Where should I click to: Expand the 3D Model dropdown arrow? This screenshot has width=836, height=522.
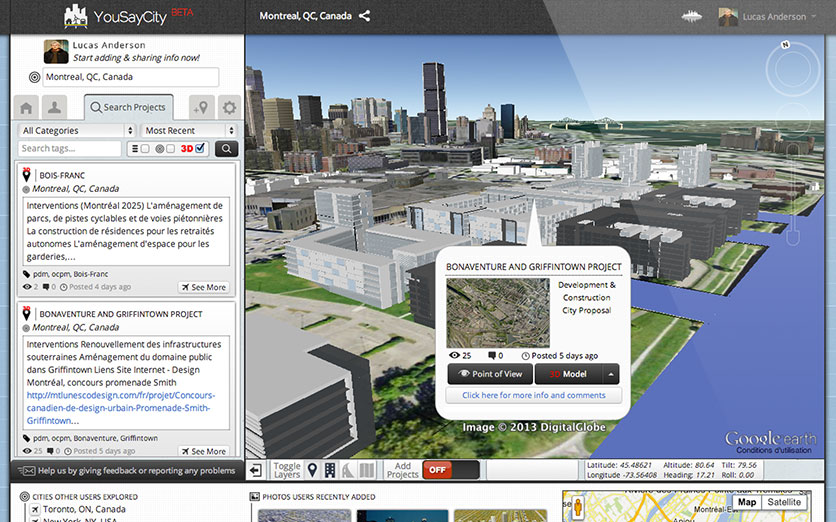611,374
